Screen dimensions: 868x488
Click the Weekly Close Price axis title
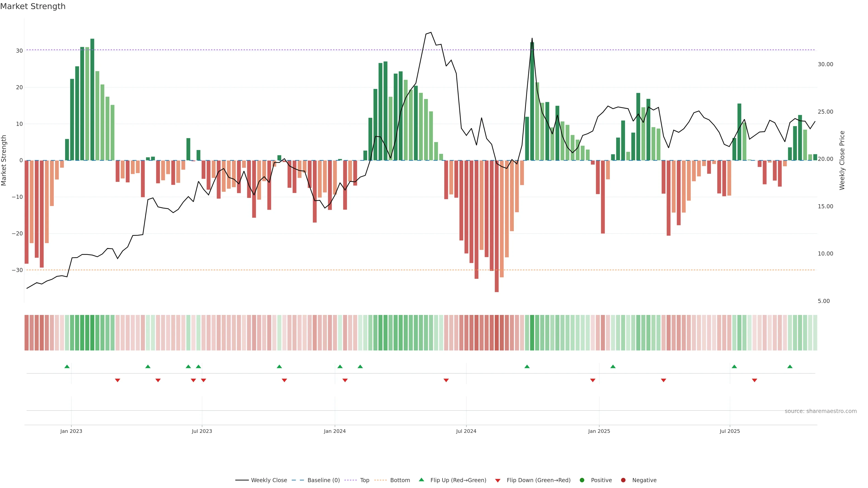point(842,160)
